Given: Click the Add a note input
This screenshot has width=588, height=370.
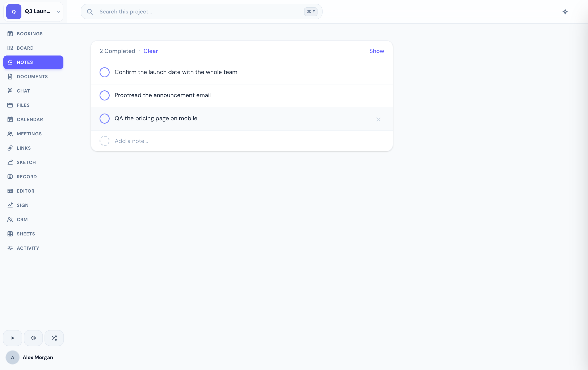Looking at the screenshot, I should (x=249, y=141).
